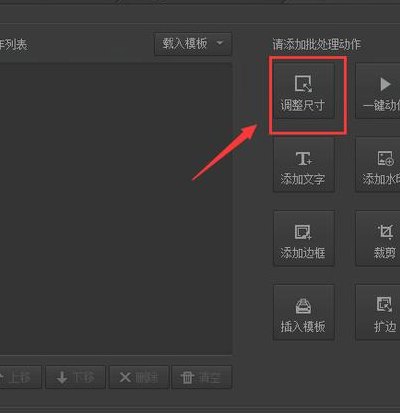Click the down arrow icon on 下移
Image resolution: width=400 pixels, height=413 pixels.
pos(62,377)
